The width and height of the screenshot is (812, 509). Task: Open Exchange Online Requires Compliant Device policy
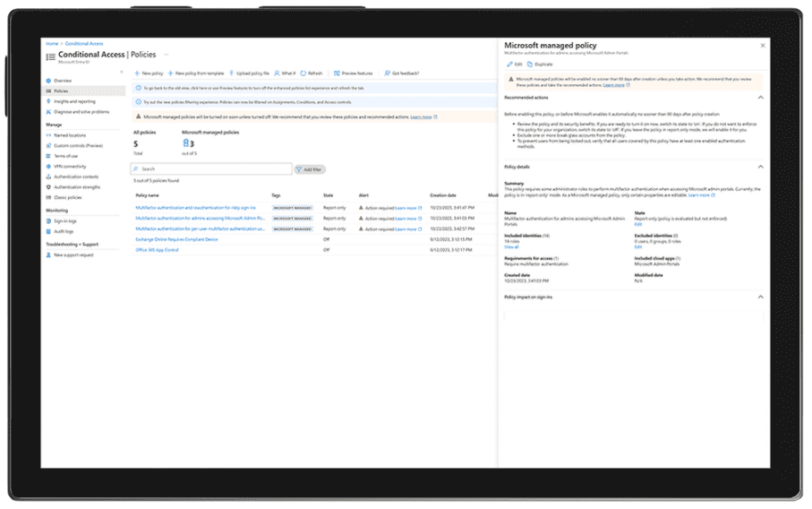[176, 239]
